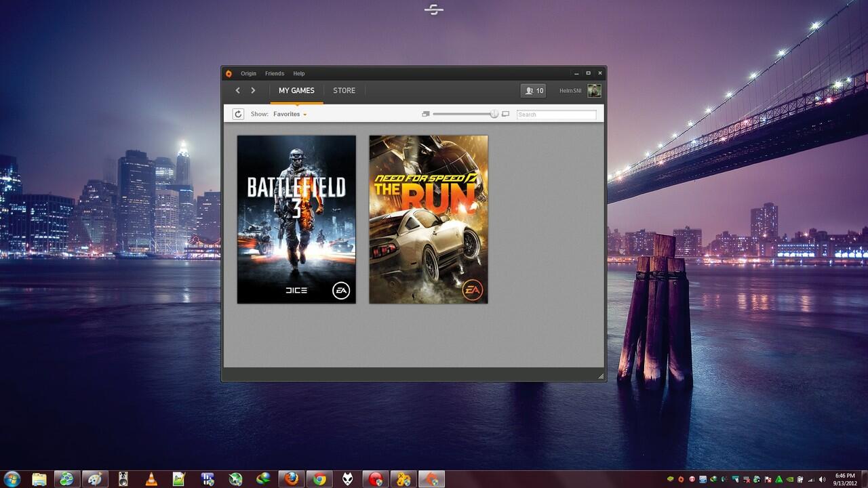The height and width of the screenshot is (488, 868).
Task: Go back with the left arrow
Action: coord(237,90)
